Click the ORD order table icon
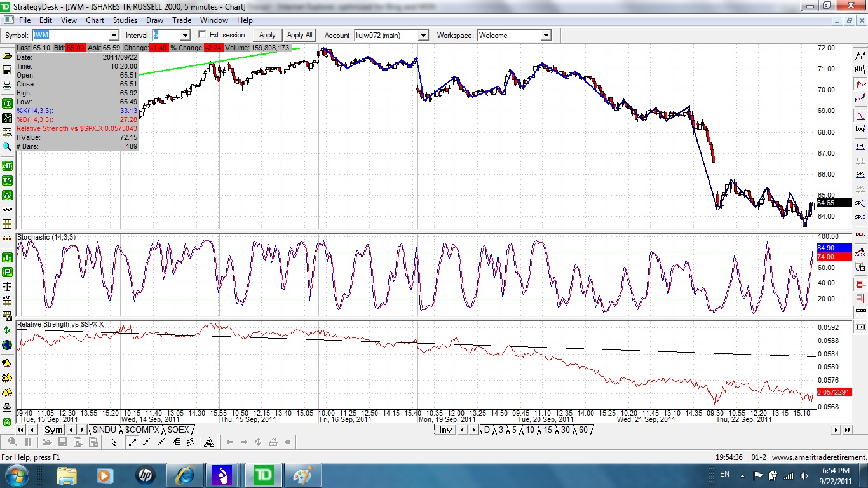The height and width of the screenshot is (488, 868). [x=7, y=301]
